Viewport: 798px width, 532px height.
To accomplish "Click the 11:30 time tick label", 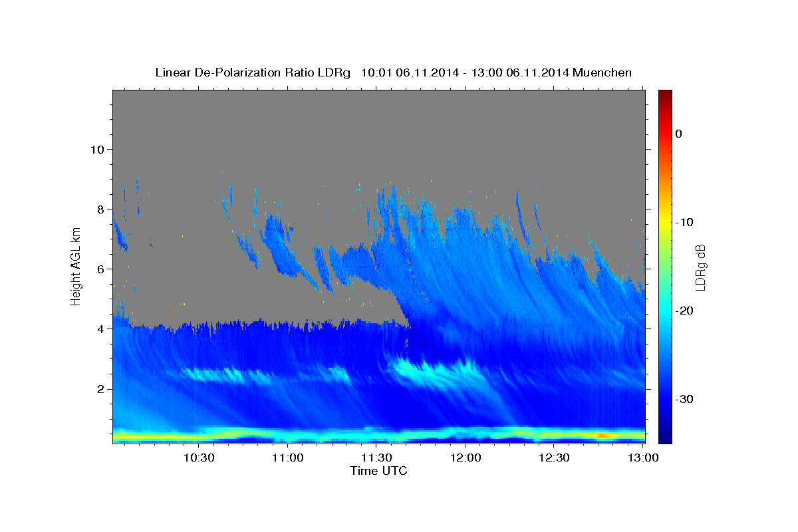I will click(376, 458).
